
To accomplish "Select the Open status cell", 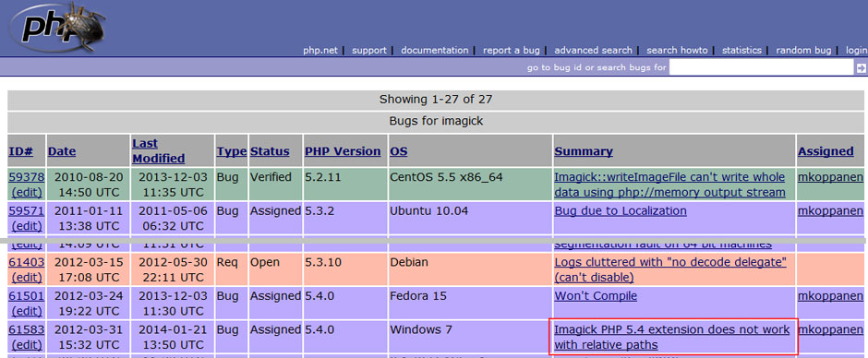I will click(x=275, y=268).
